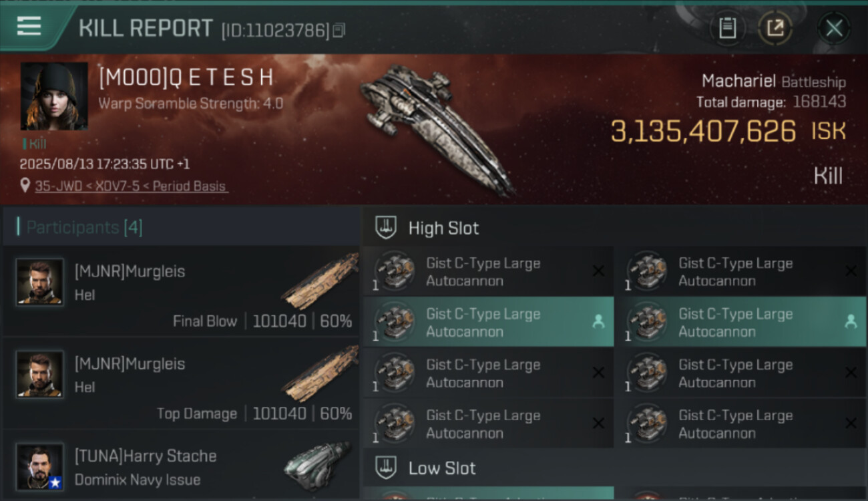Open the hamburger menu
868x501 pixels.
point(29,26)
